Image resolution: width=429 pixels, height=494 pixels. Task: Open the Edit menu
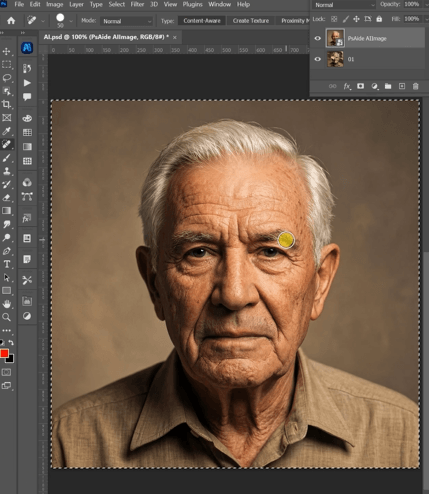pyautogui.click(x=35, y=4)
